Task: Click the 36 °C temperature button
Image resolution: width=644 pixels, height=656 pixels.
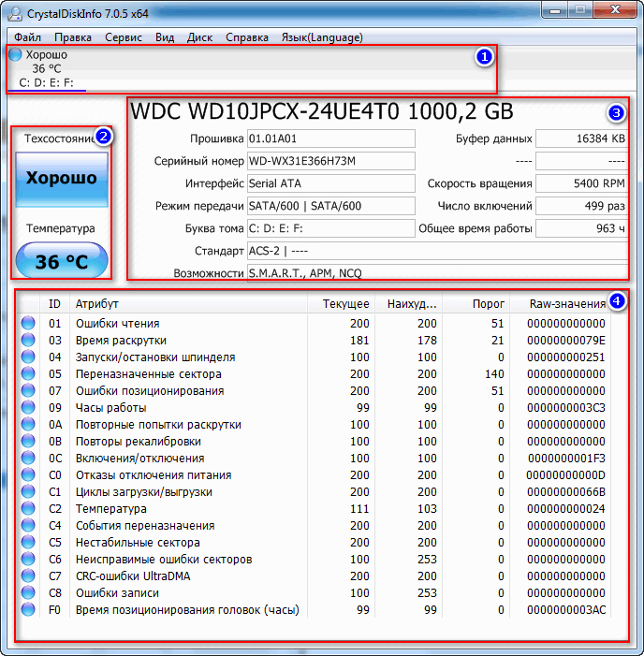Action: tap(62, 260)
